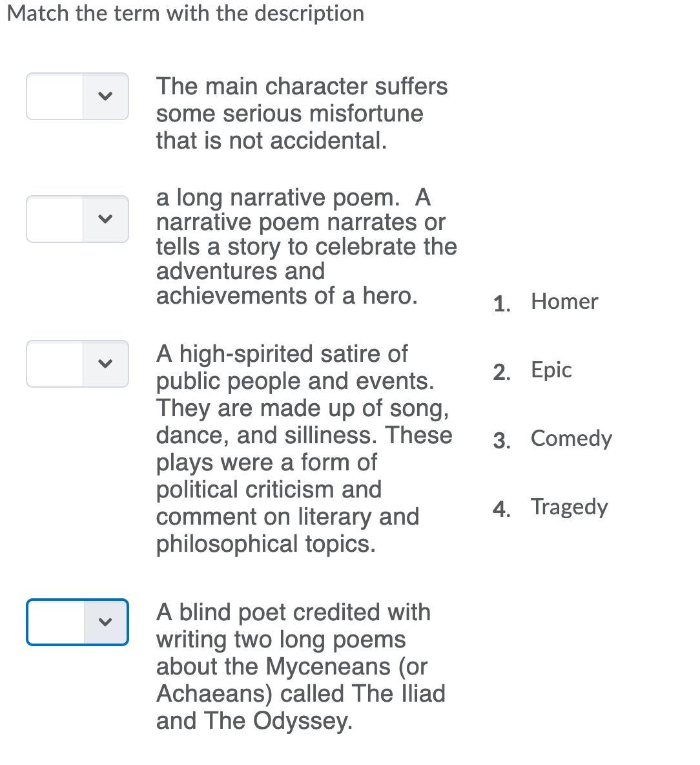700x765 pixels.
Task: Open answer box for political criticism plays
Action: point(56,364)
